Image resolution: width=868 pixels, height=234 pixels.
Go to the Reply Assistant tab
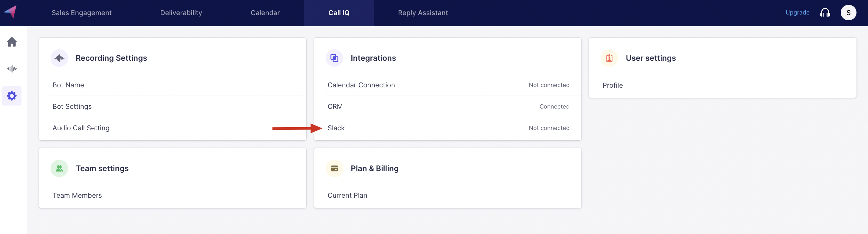coord(423,13)
